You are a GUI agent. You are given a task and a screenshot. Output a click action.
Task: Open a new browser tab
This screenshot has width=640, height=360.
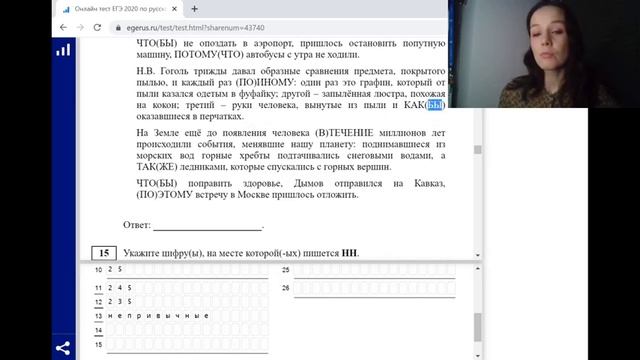pos(194,9)
